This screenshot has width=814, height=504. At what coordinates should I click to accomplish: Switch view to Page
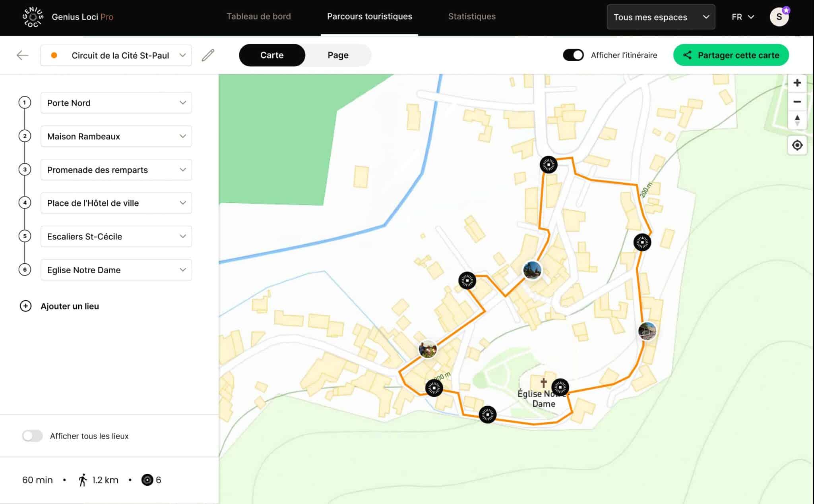pyautogui.click(x=338, y=55)
